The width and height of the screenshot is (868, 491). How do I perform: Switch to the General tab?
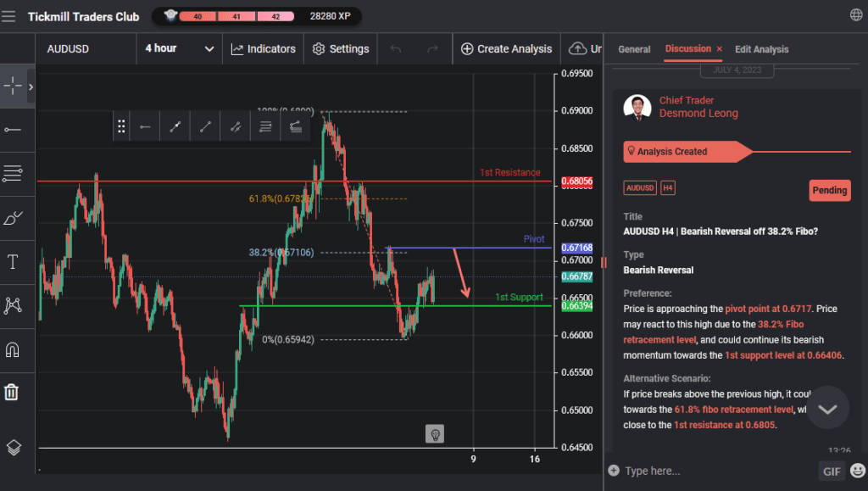coord(634,49)
